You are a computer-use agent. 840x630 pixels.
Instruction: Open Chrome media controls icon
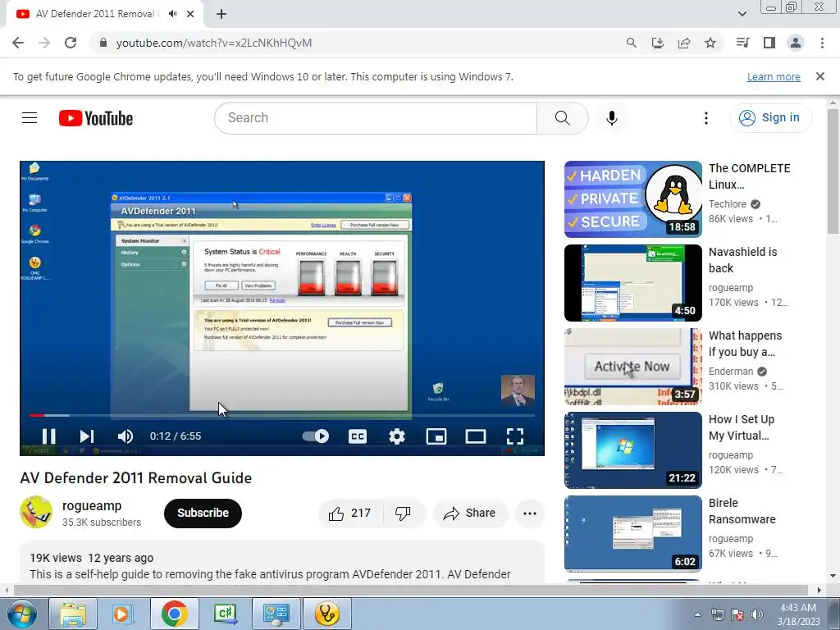click(742, 43)
